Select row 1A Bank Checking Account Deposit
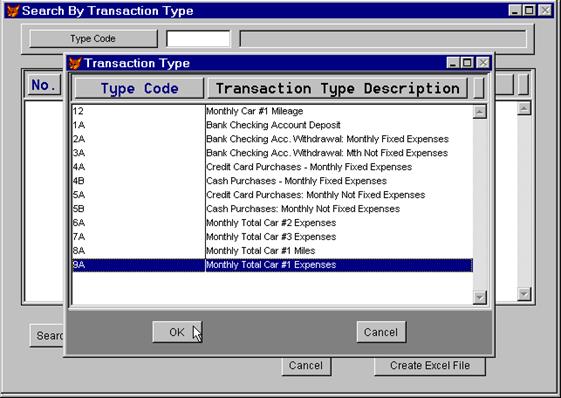This screenshot has height=398, width=561. [x=272, y=125]
